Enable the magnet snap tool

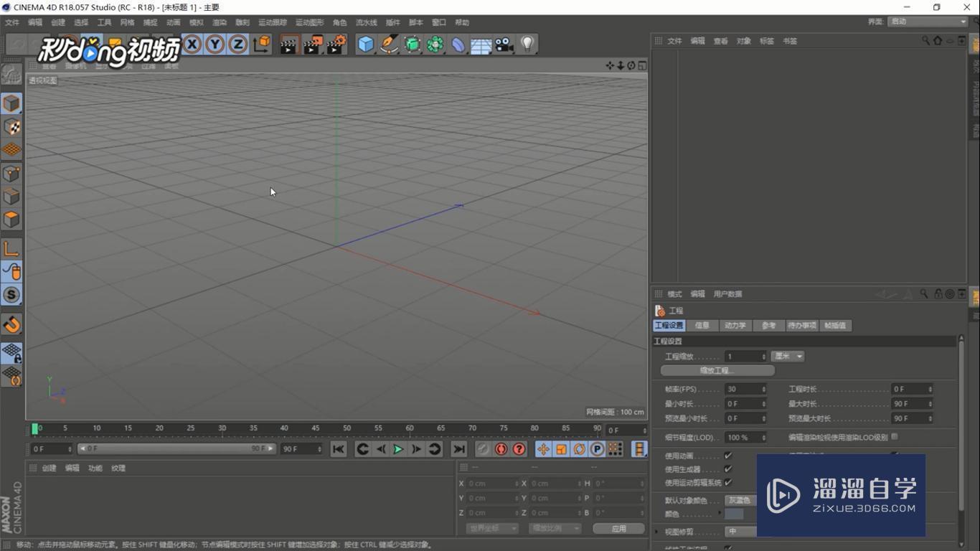(x=11, y=325)
